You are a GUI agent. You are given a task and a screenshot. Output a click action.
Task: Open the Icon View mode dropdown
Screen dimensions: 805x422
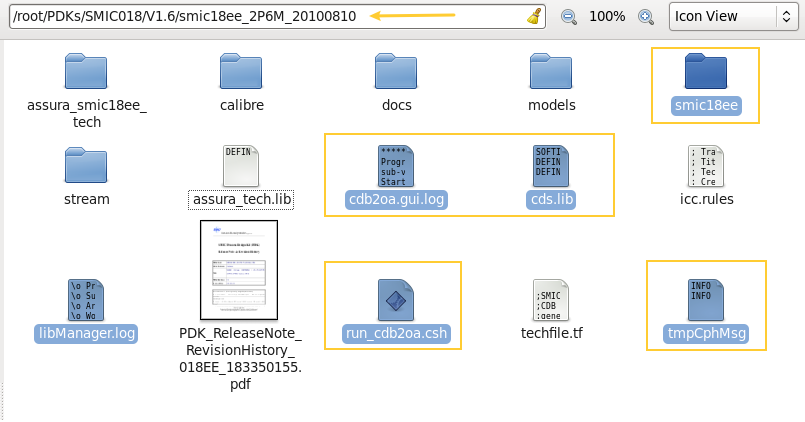click(733, 16)
